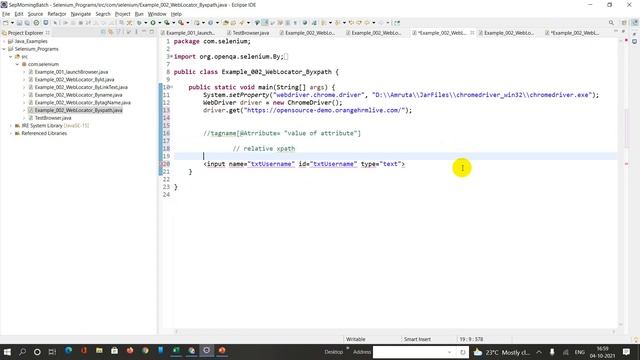This screenshot has width=640, height=360.
Task: Expand the Referenced Libraries node
Action: click(11, 133)
